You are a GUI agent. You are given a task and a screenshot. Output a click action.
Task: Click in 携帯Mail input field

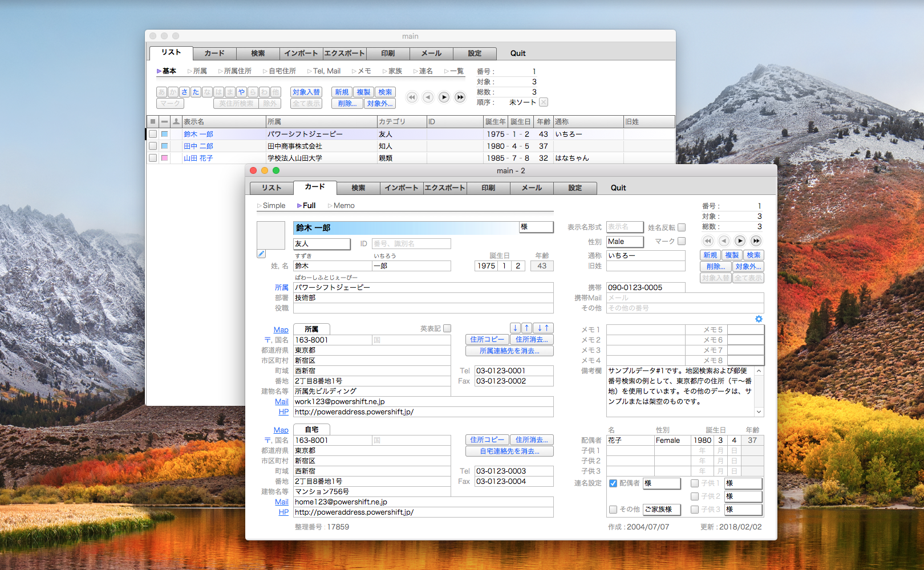(685, 298)
